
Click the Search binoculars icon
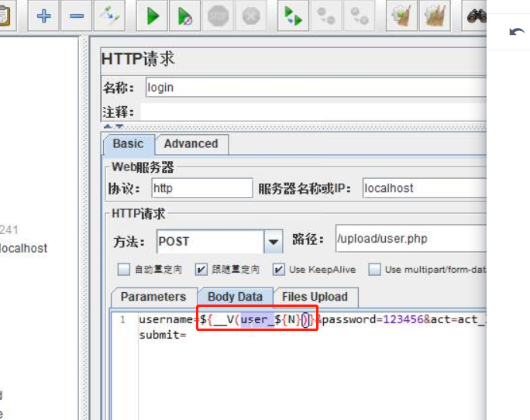[476, 15]
